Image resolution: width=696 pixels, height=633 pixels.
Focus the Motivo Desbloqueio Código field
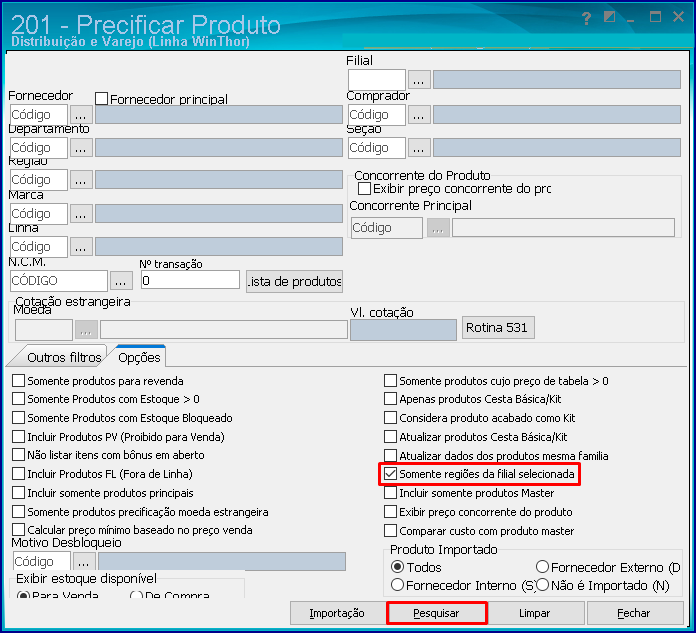(x=42, y=562)
